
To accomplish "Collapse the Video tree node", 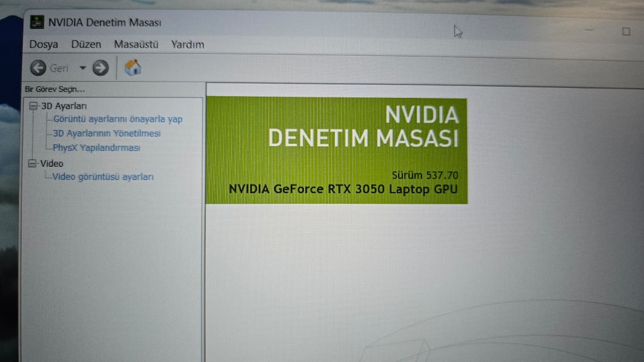I will coord(32,163).
